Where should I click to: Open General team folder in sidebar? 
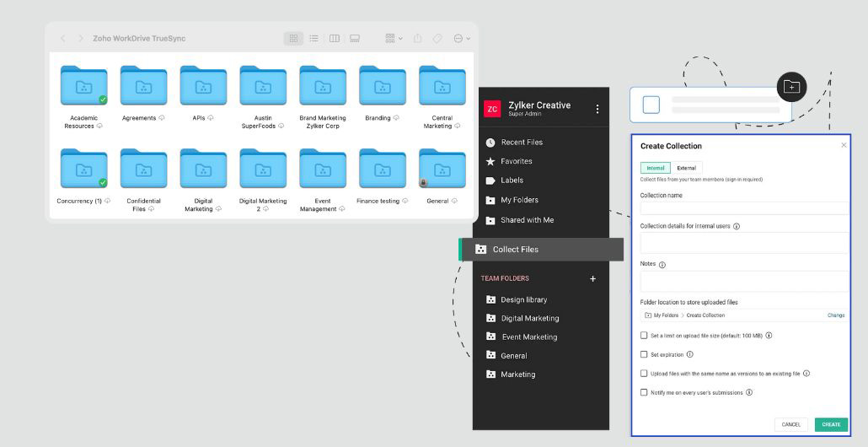(x=506, y=356)
